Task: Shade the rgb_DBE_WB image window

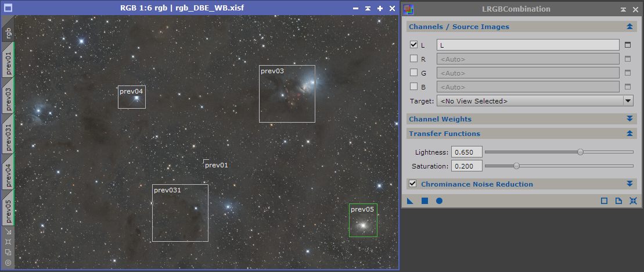Action: 368,8
